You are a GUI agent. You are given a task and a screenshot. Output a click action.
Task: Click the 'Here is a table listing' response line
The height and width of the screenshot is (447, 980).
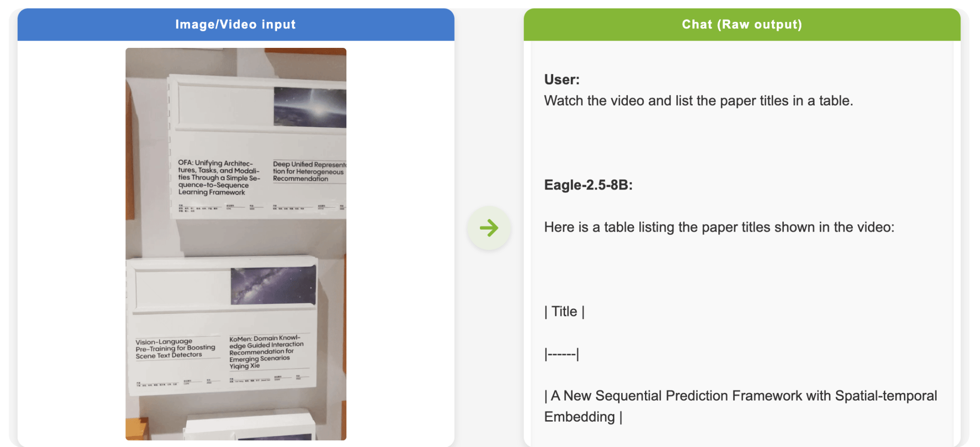[x=719, y=227]
